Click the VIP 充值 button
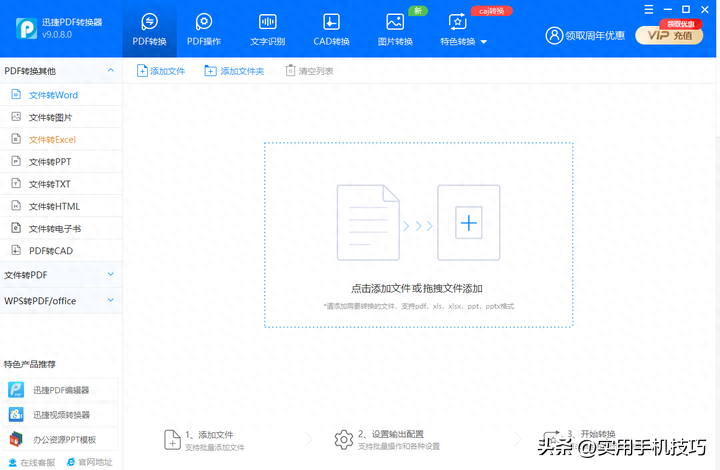This screenshot has height=470, width=720. tap(669, 35)
